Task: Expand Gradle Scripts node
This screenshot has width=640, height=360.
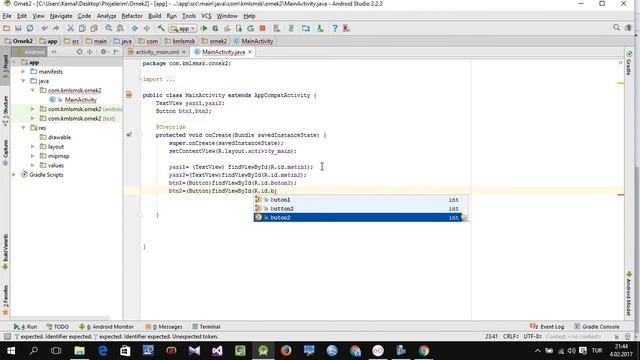Action: (15, 175)
